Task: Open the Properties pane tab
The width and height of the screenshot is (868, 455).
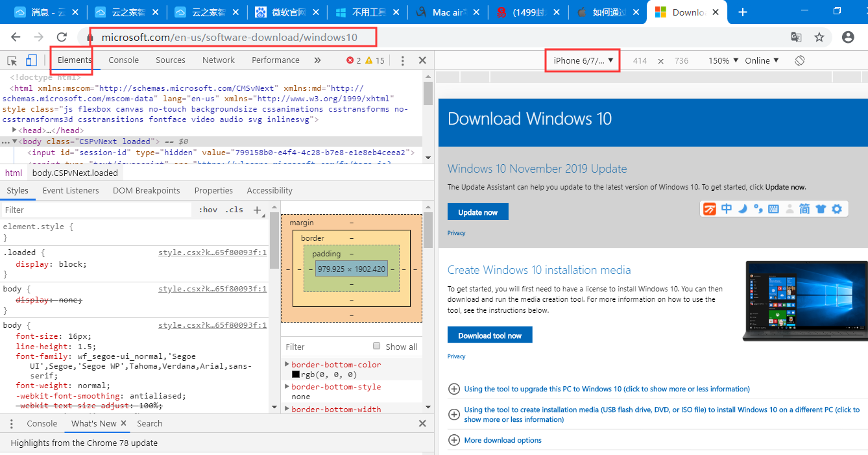Action: pos(213,191)
